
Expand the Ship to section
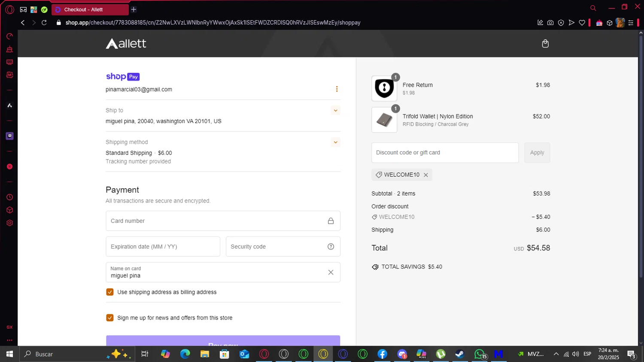click(336, 111)
